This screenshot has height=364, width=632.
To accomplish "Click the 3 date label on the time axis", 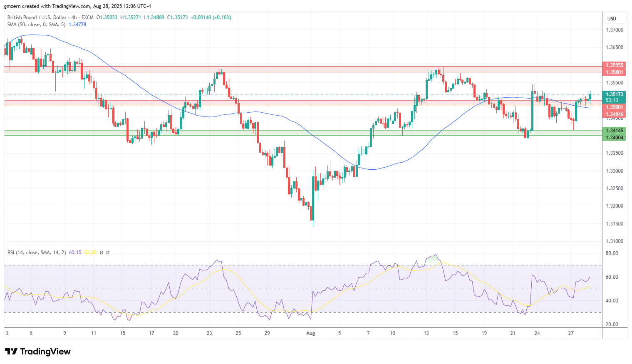I will coord(7,333).
